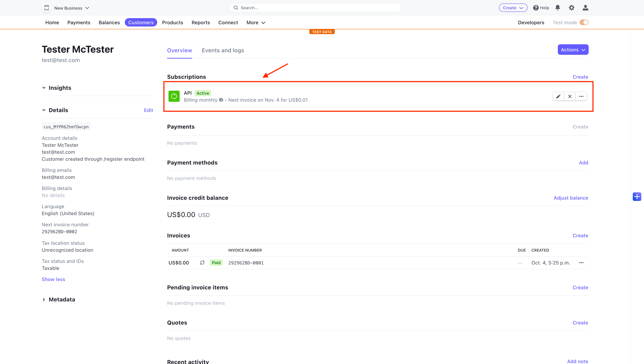Image resolution: width=644 pixels, height=364 pixels.
Task: Open the Actions dropdown
Action: tap(573, 50)
